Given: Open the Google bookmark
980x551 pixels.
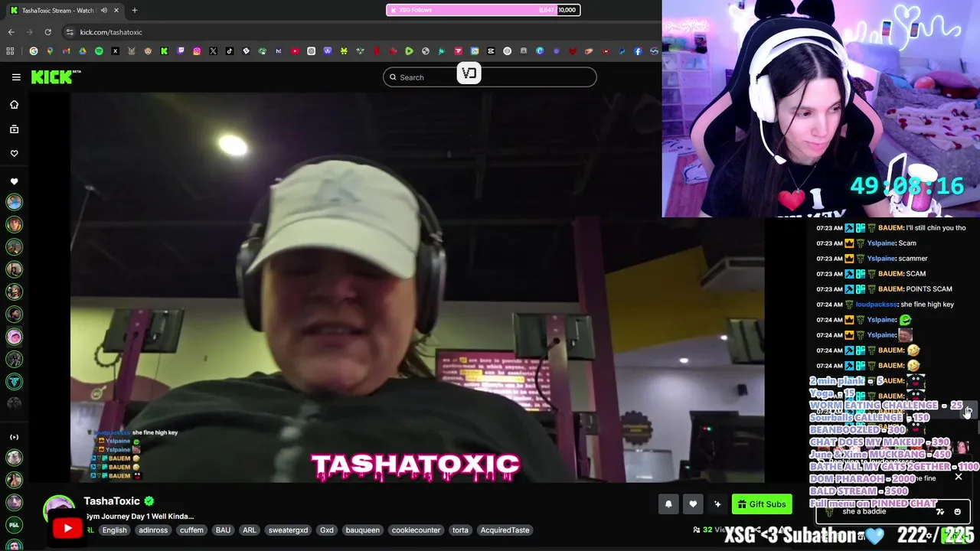Looking at the screenshot, I should click(33, 51).
